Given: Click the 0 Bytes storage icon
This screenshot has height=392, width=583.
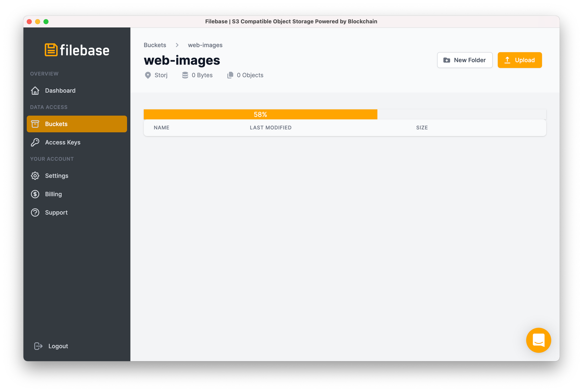Looking at the screenshot, I should coord(185,75).
